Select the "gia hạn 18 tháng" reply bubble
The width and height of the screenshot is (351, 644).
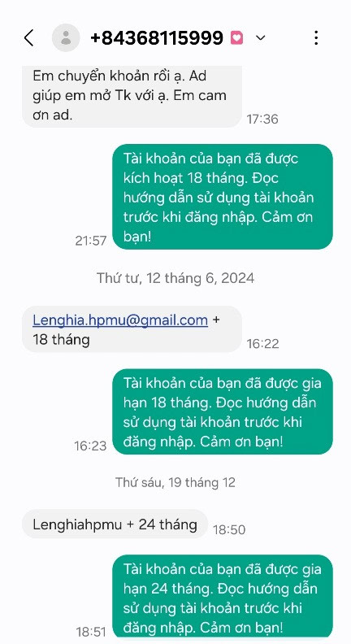(223, 412)
